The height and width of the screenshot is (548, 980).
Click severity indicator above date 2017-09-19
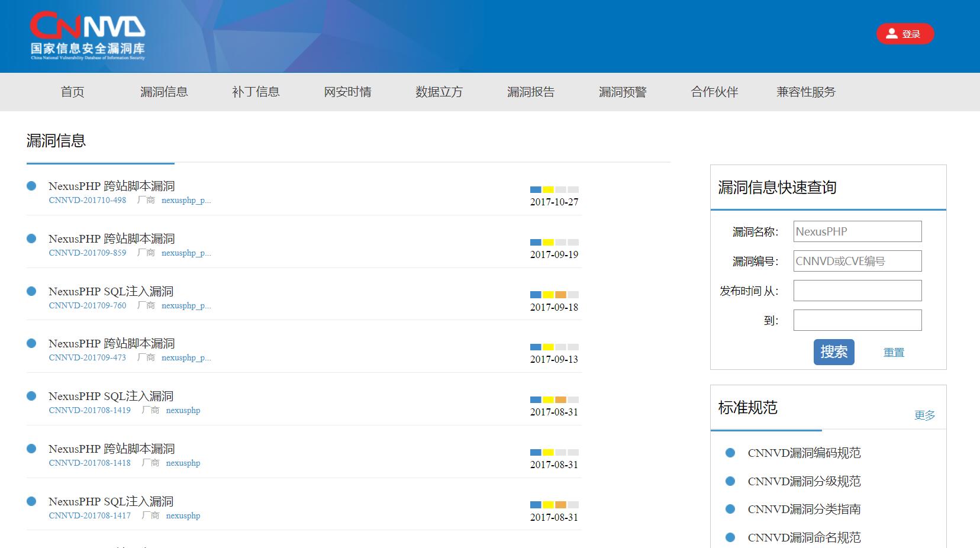tap(555, 242)
